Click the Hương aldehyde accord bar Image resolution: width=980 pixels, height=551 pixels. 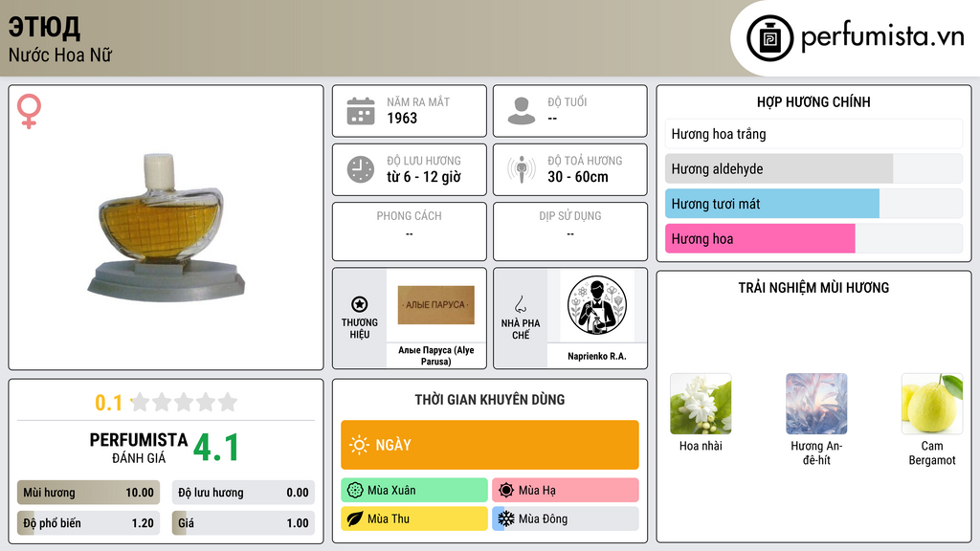[813, 168]
